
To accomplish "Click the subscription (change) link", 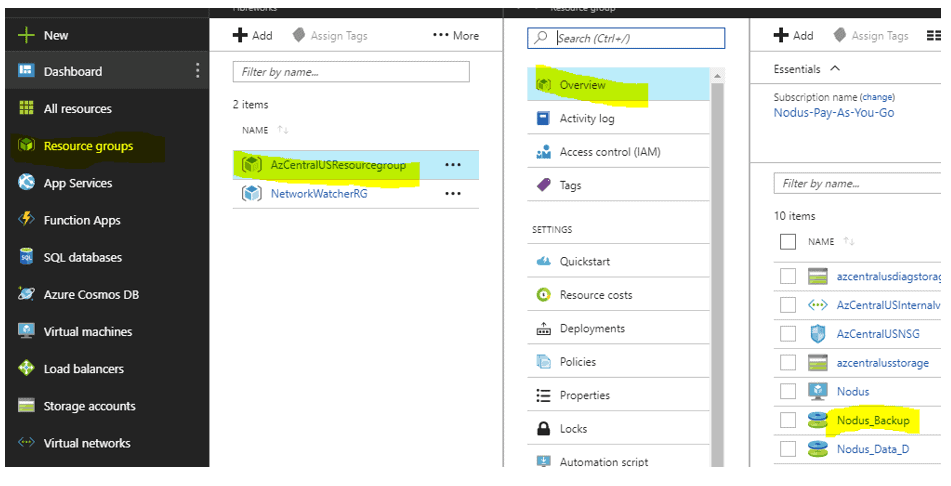I will (x=877, y=97).
